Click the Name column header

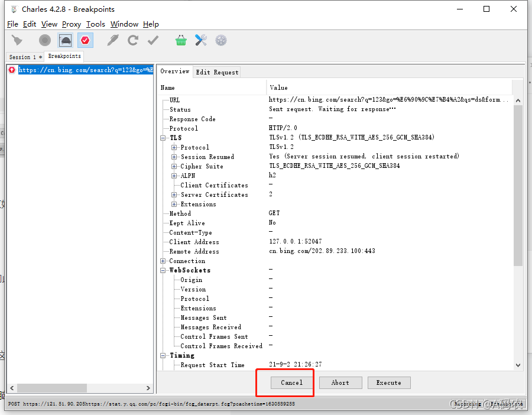coord(212,87)
